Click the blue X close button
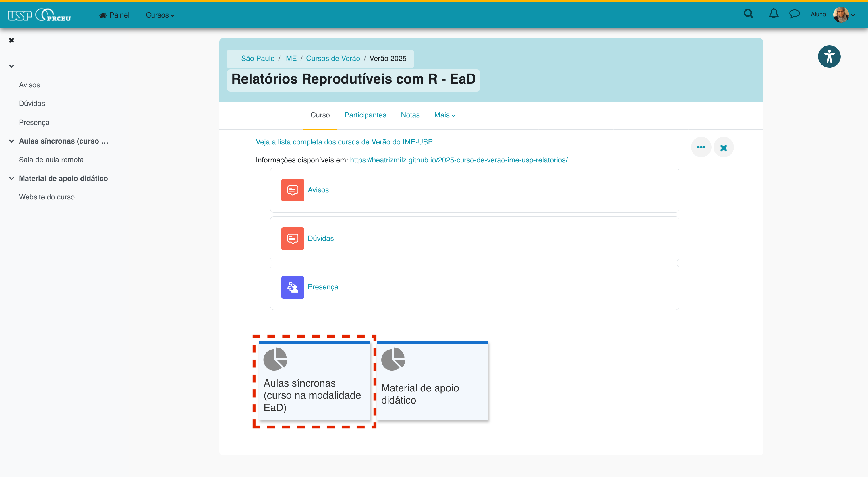Screen dimensions: 868x477 (x=724, y=147)
